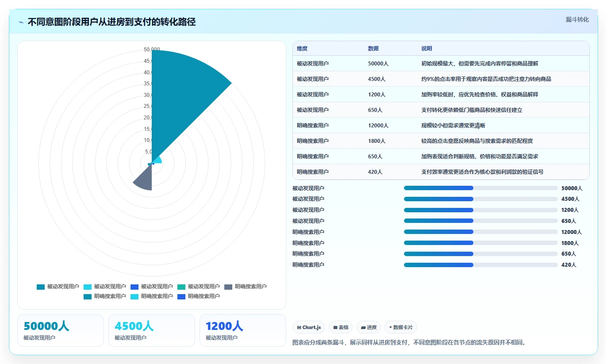
Task: Click the footer note starting 图表应分成两条漏斗
Action: (x=409, y=342)
